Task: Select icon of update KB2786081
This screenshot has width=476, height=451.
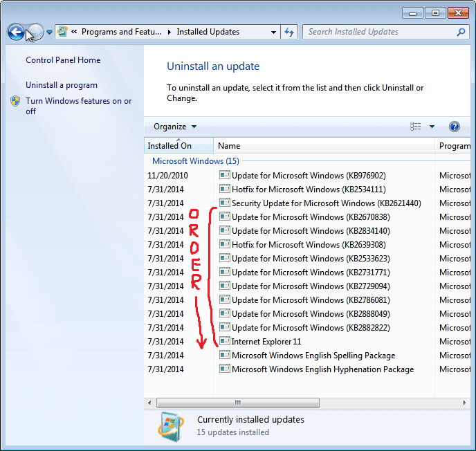Action: [x=225, y=300]
